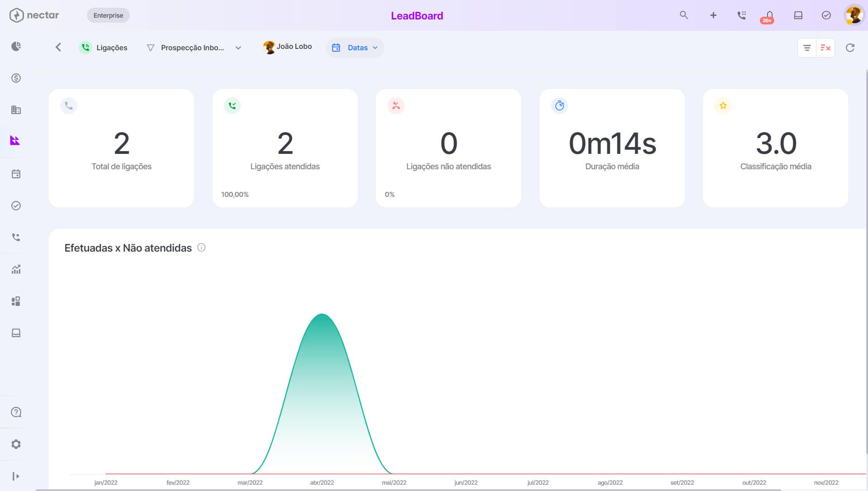Viewport: 868px width, 491px height.
Task: Expand the sidebar with arrow icon
Action: (16, 476)
